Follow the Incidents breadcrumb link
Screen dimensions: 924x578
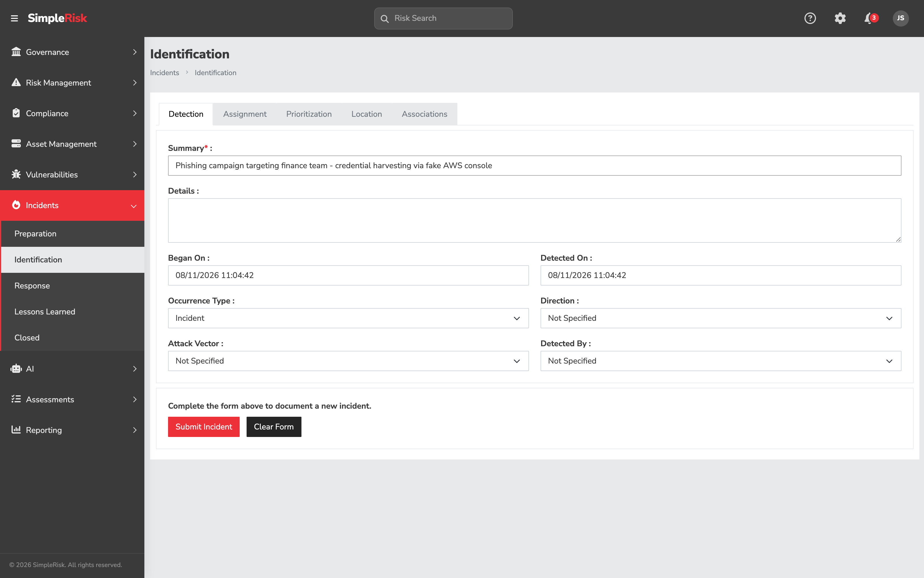pyautogui.click(x=164, y=73)
